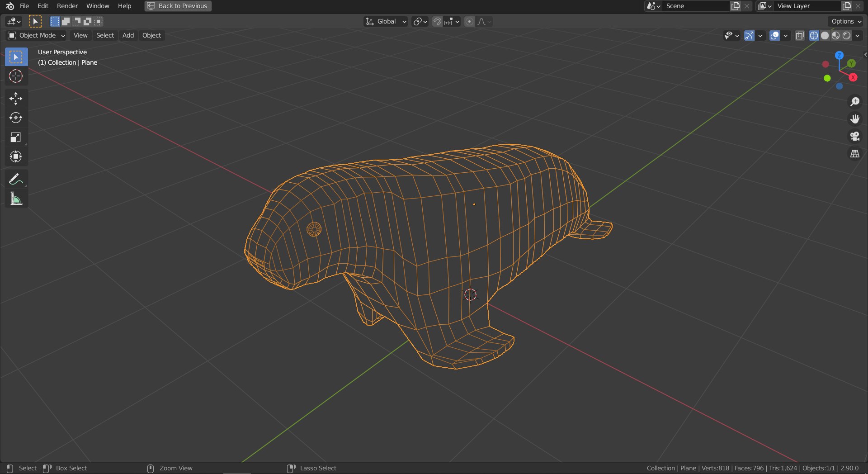Open the gizmo settings dropdown arrow

tap(760, 35)
